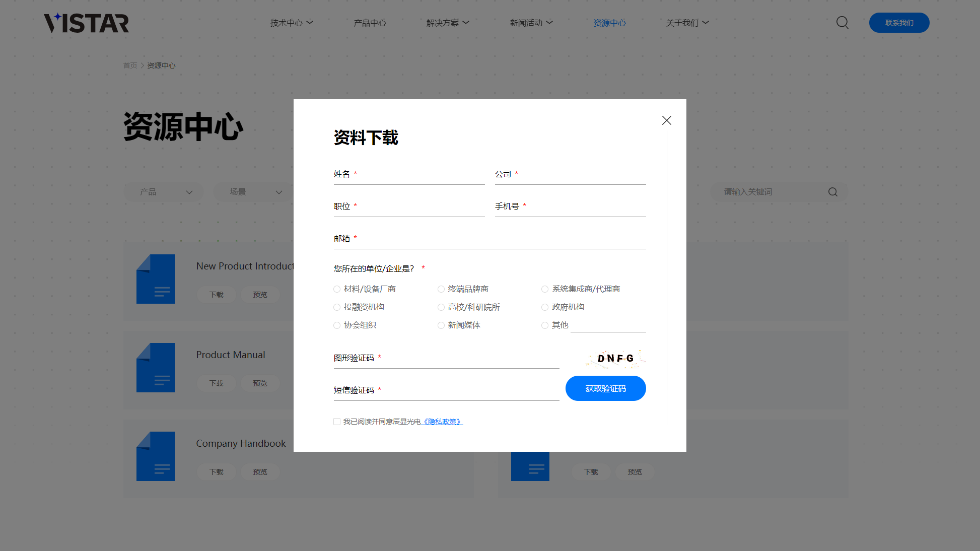Click the Company Handbook document icon

(x=156, y=456)
